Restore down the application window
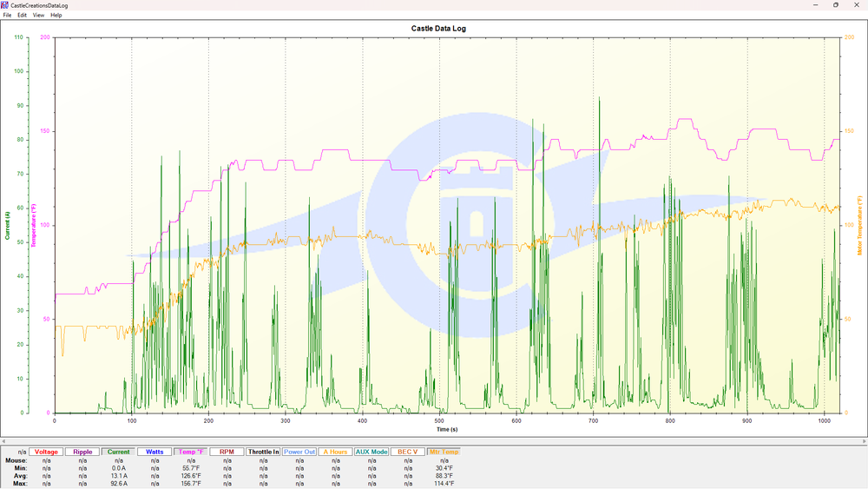 pyautogui.click(x=836, y=5)
